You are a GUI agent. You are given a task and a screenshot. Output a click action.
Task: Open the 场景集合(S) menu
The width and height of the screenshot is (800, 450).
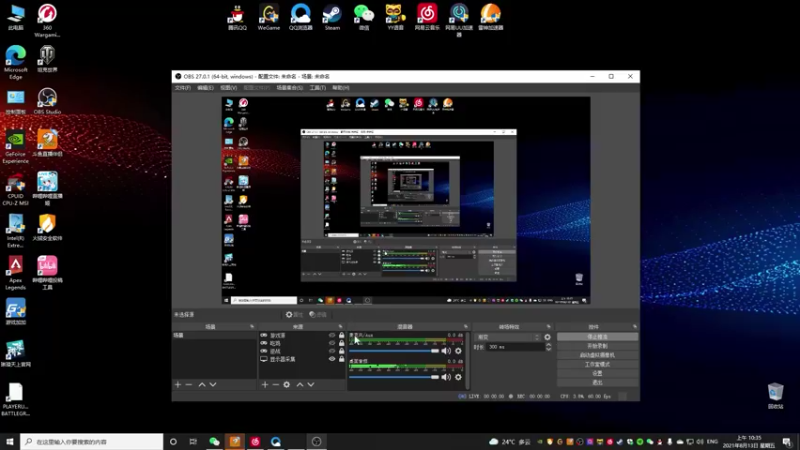click(x=289, y=88)
